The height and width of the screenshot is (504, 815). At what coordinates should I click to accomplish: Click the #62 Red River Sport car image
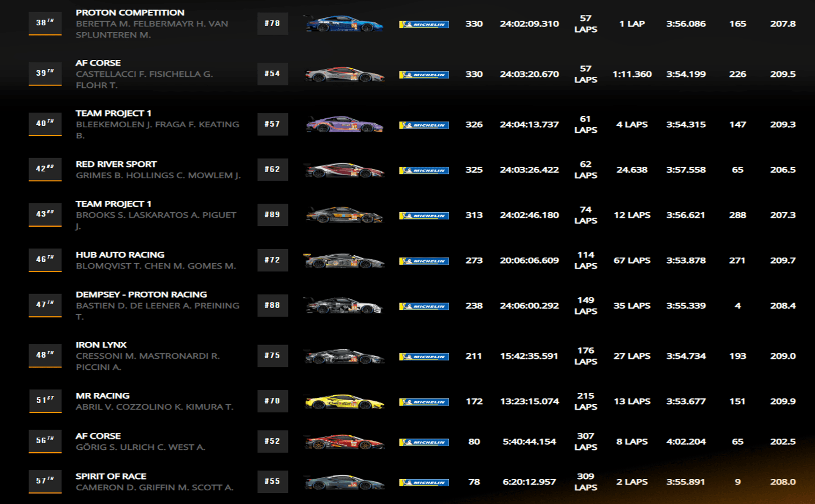[x=344, y=170]
